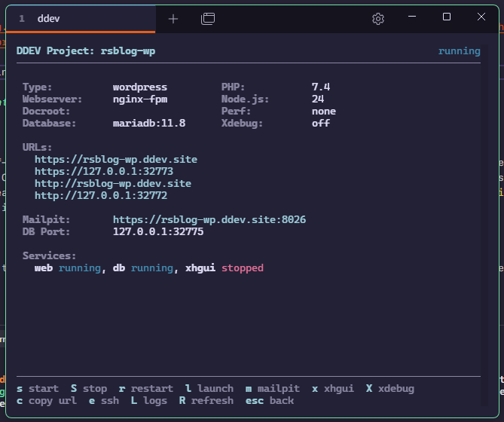
Task: Open a new tab with plus icon
Action: click(x=173, y=19)
